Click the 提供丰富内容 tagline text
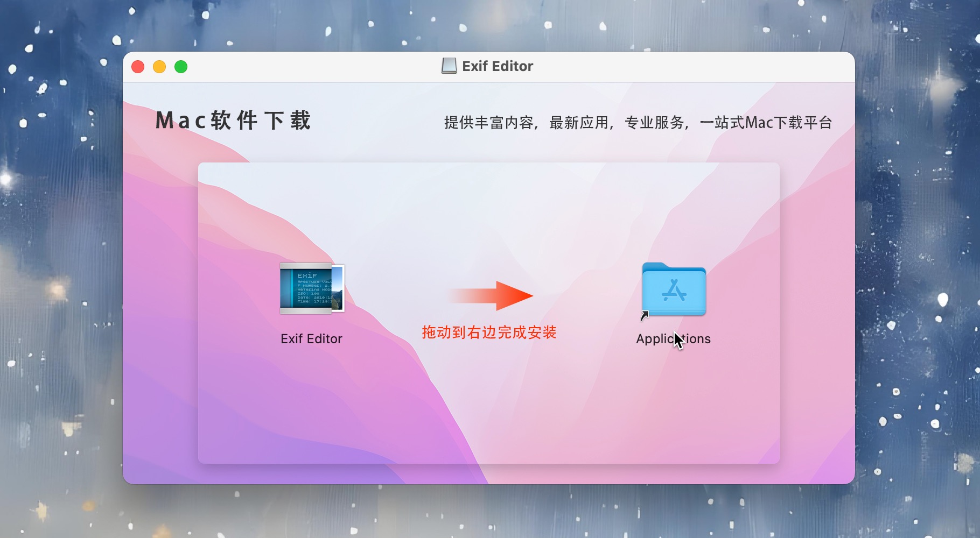 pyautogui.click(x=489, y=123)
